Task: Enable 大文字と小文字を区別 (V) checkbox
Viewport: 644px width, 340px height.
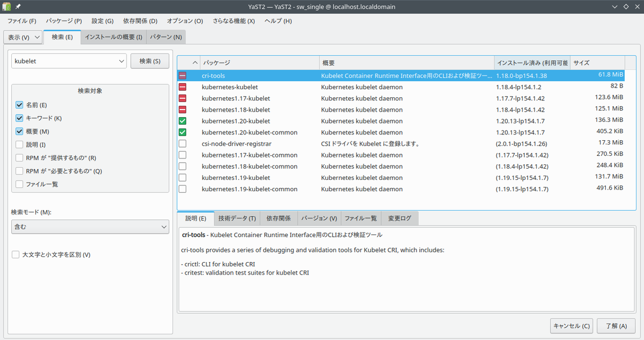Action: click(x=16, y=255)
